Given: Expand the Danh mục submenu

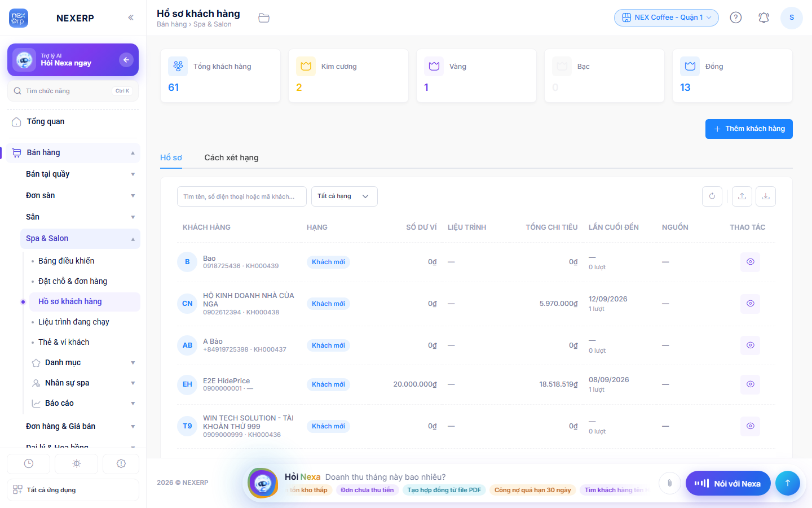Looking at the screenshot, I should 85,362.
